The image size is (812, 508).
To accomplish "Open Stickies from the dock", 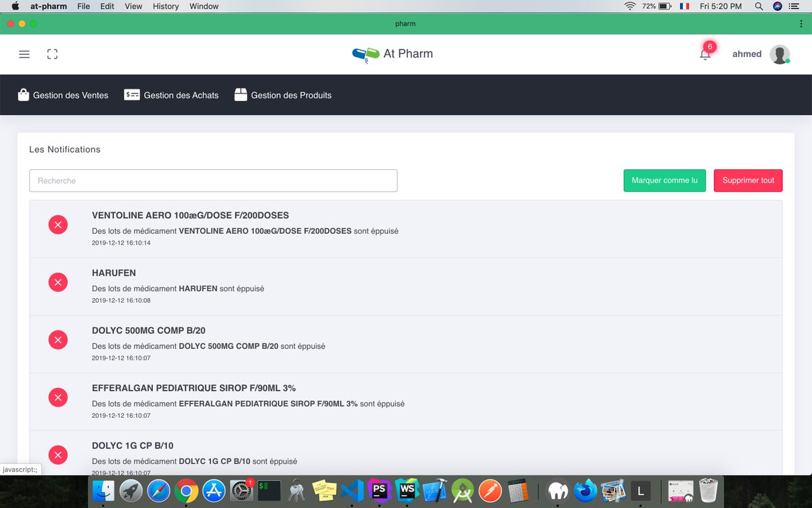I will pos(324,490).
